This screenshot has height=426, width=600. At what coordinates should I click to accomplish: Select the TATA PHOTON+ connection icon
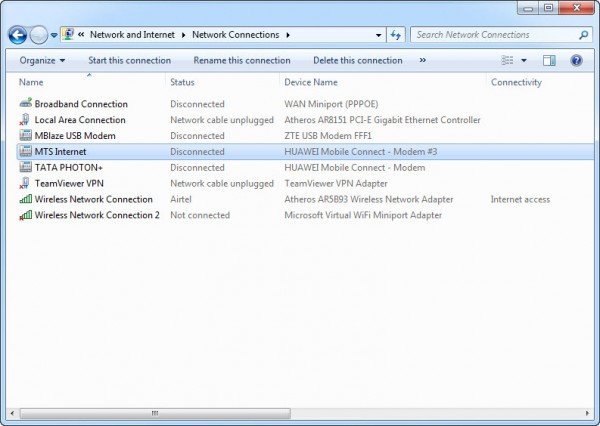26,168
